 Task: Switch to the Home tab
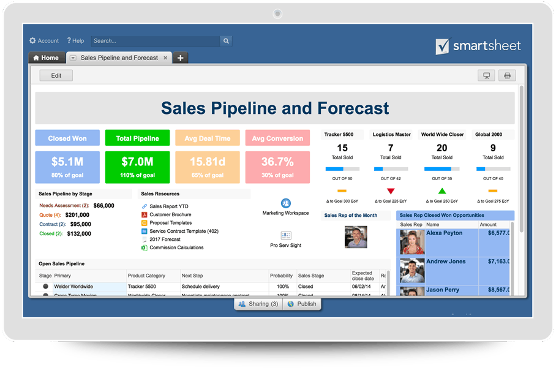click(x=47, y=57)
